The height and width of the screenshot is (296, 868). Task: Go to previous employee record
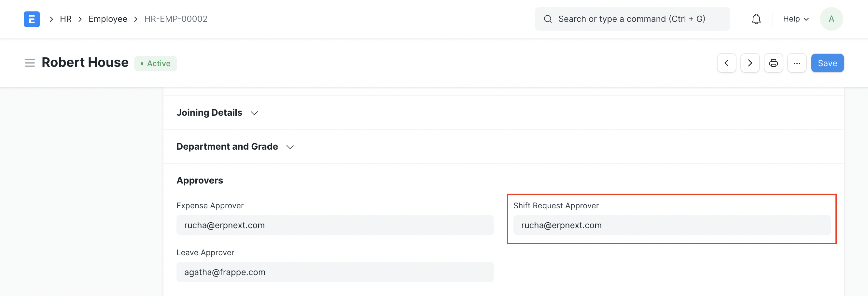point(726,63)
